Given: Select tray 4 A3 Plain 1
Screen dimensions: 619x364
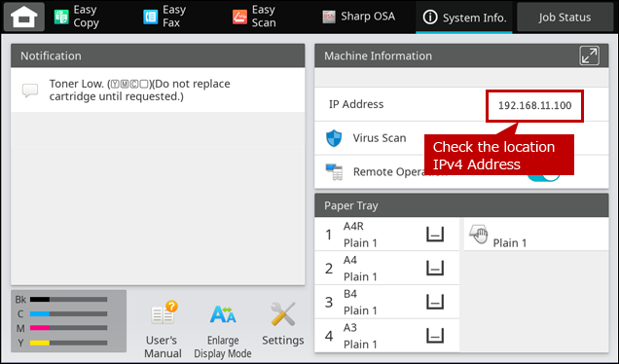Looking at the screenshot, I should 387,336.
